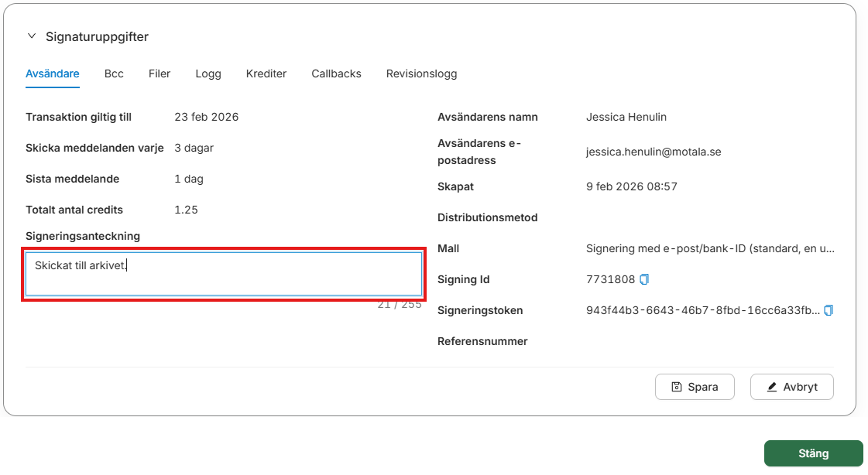Screen dimensions: 868x475
Task: Focus the Signeringsanteckning text field
Action: pyautogui.click(x=224, y=275)
